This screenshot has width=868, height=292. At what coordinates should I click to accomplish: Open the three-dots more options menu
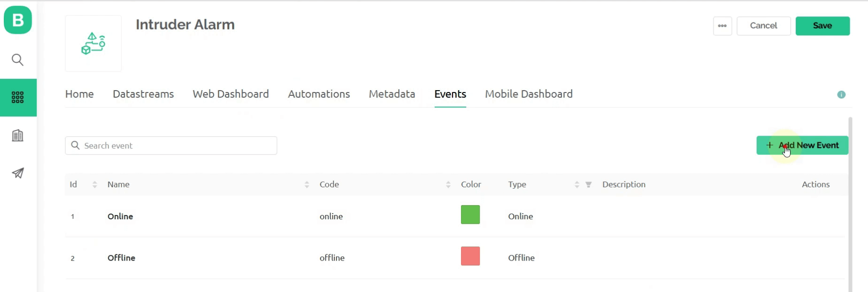722,26
